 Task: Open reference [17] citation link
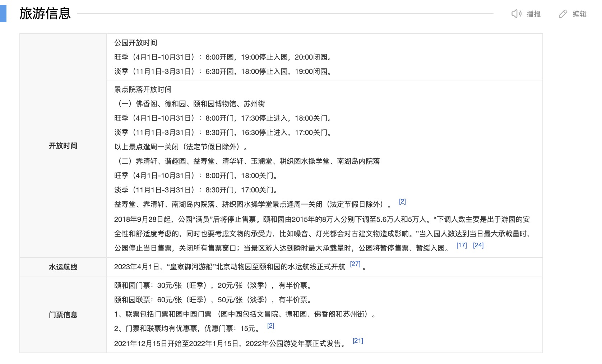[462, 245]
